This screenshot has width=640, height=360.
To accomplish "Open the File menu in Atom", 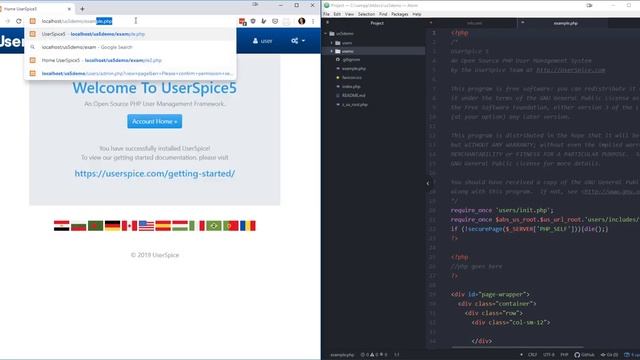I will pyautogui.click(x=327, y=14).
